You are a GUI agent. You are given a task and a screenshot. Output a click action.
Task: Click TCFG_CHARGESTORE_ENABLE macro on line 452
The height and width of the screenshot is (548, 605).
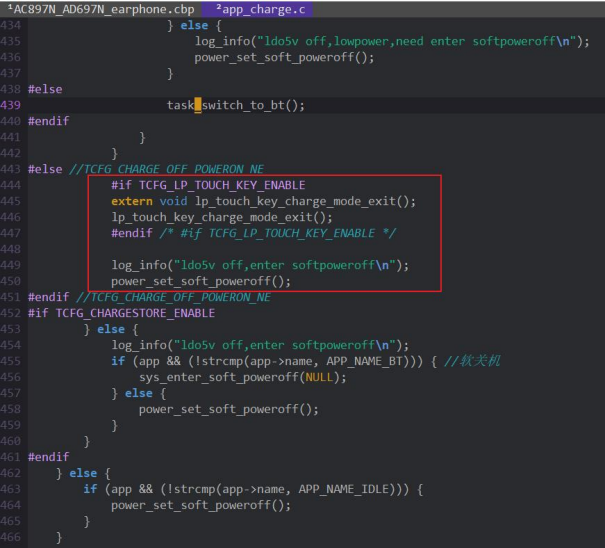pyautogui.click(x=135, y=313)
